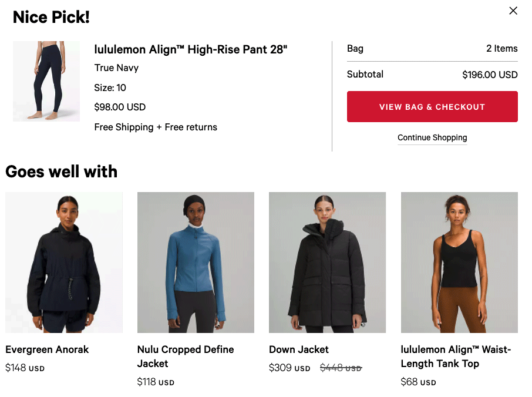Close the Nice Pick dialog

[x=513, y=11]
